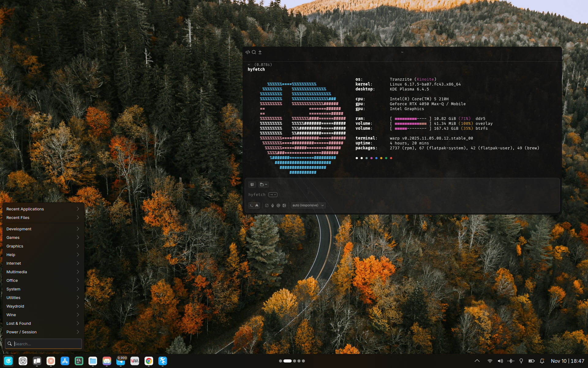Click the home directory folder chip in Warp

(263, 184)
